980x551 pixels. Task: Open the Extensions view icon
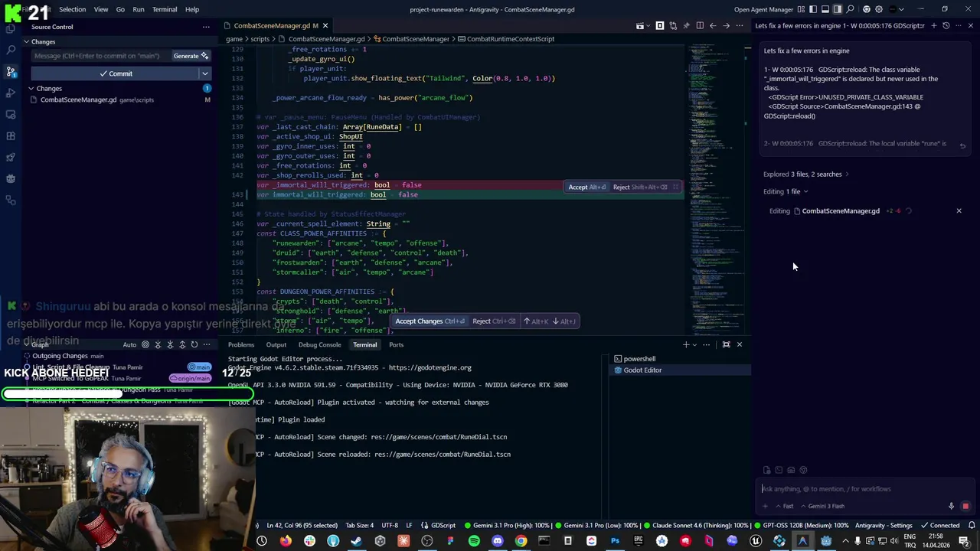click(11, 135)
